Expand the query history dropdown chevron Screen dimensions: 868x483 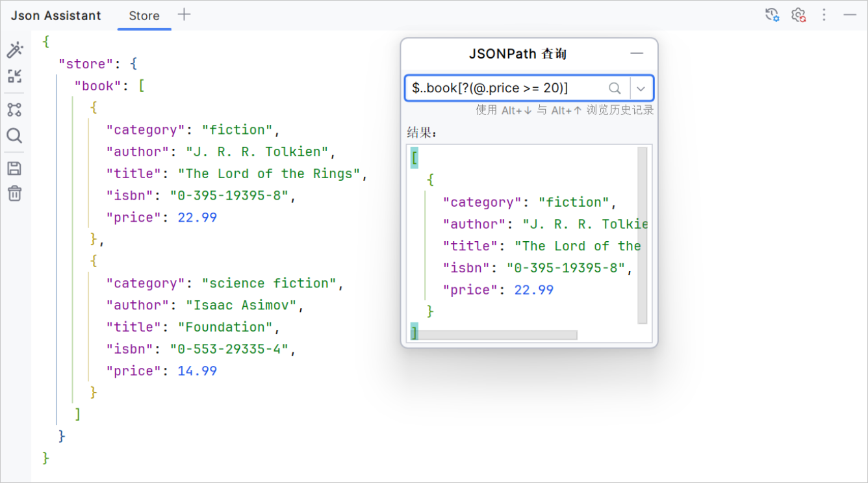[642, 88]
